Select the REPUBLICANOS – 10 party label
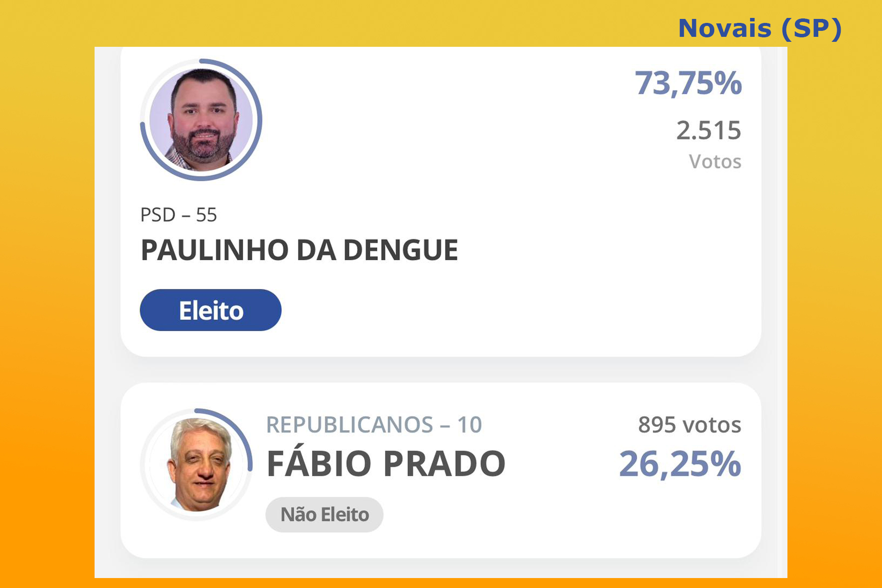The width and height of the screenshot is (882, 588). tap(374, 425)
